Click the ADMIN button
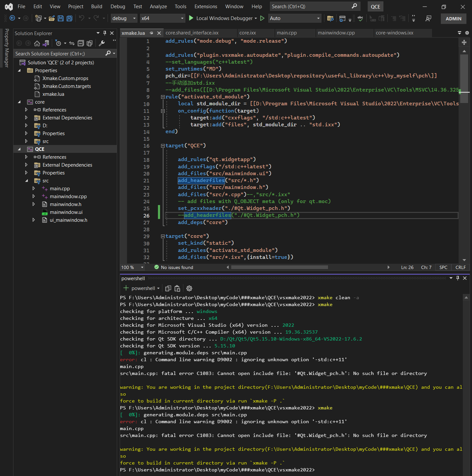 [453, 19]
